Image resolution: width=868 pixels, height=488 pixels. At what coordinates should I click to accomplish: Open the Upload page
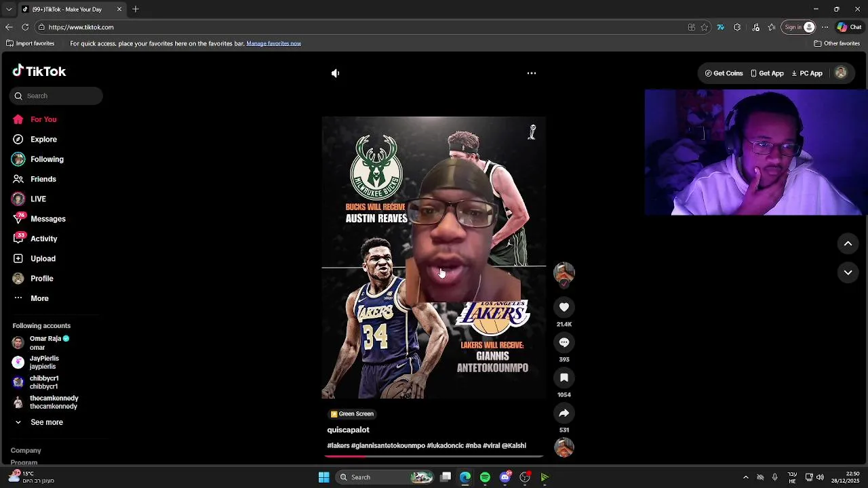pos(33,258)
